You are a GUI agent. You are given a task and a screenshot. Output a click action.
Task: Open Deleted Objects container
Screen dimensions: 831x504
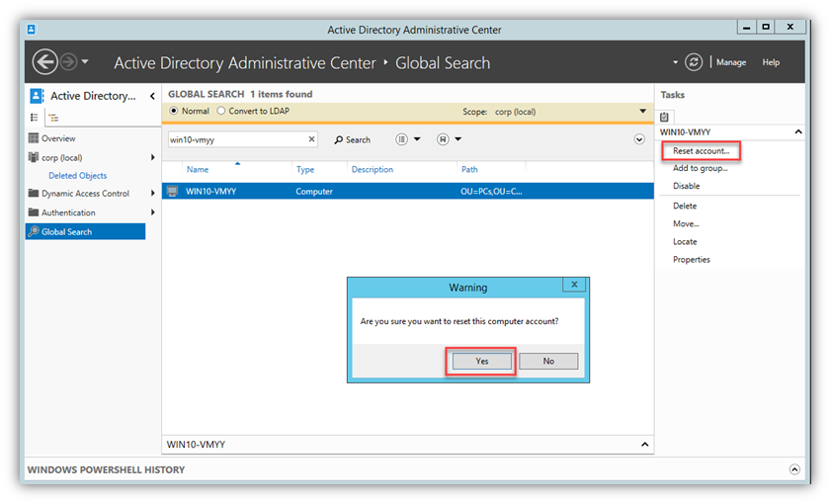(77, 176)
